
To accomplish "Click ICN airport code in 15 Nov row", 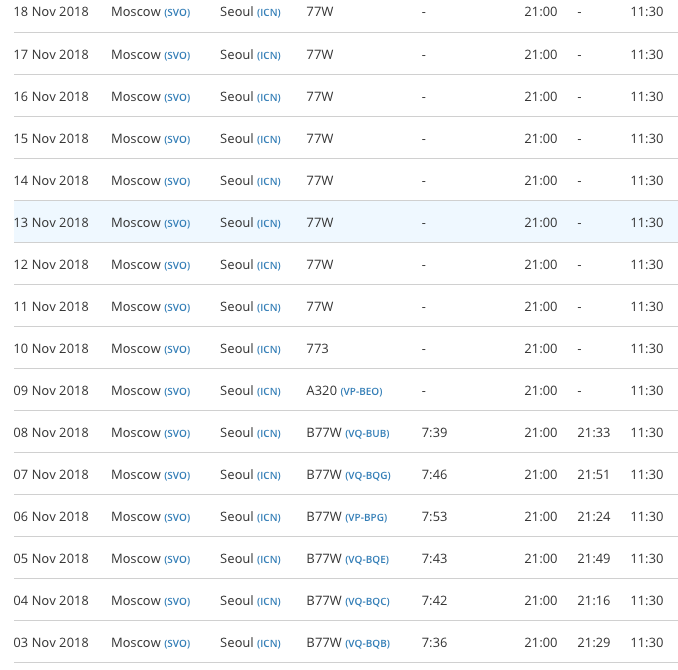I will coord(269,140).
